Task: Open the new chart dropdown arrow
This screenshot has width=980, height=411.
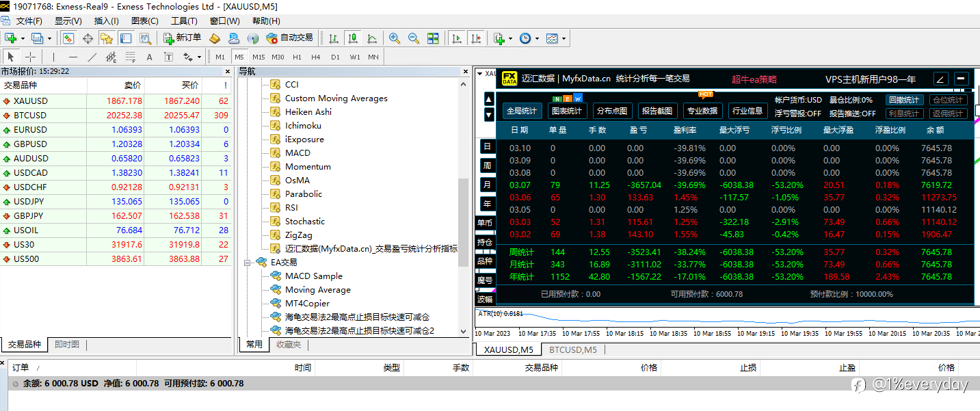Action: 23,38
